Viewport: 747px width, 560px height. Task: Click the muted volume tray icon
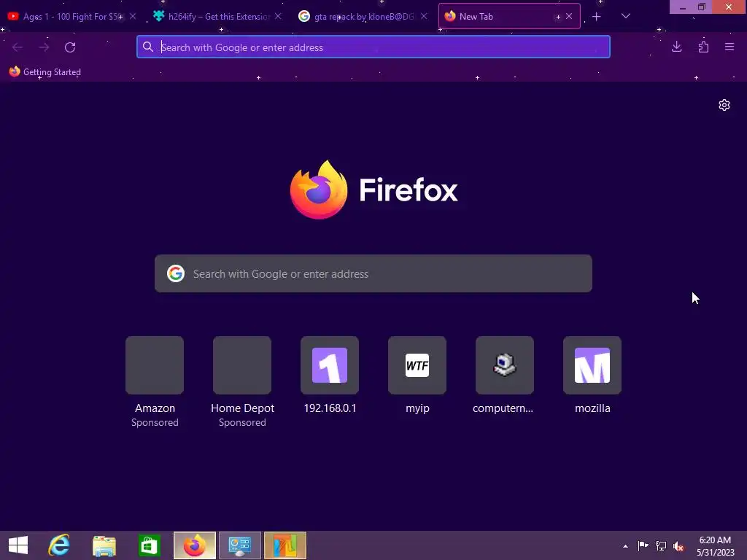pos(678,545)
